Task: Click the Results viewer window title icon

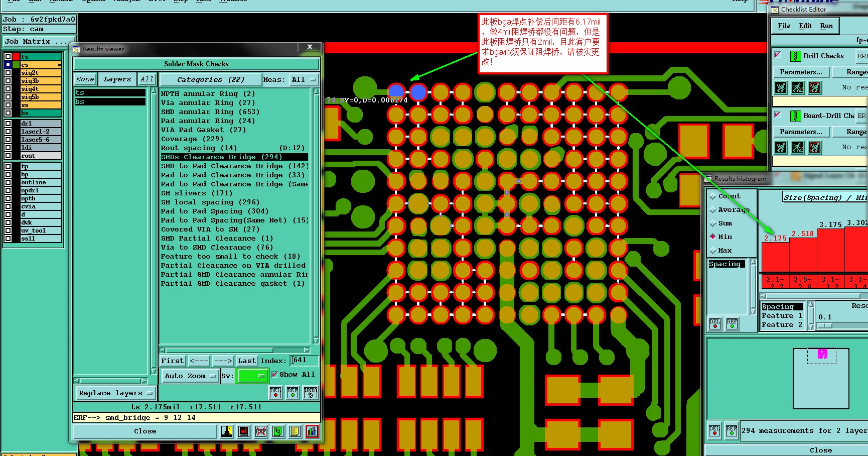Action: point(76,49)
